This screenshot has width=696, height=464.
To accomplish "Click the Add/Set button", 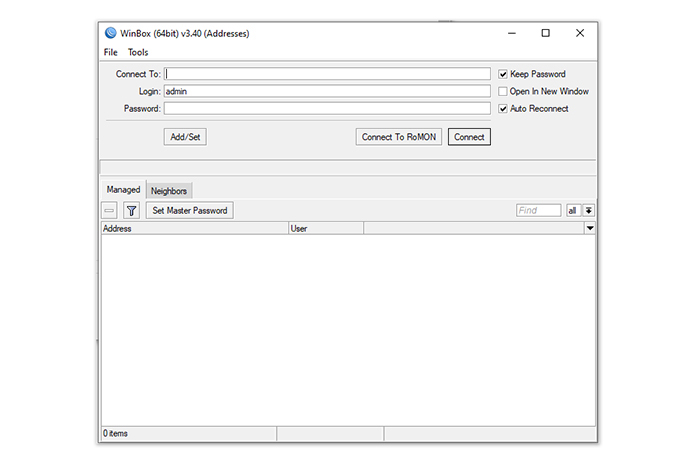I will coord(185,137).
